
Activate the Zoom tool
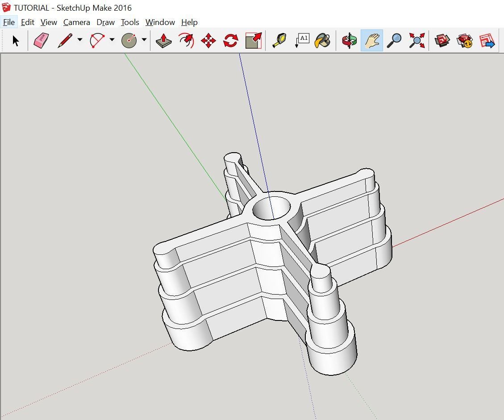[395, 40]
